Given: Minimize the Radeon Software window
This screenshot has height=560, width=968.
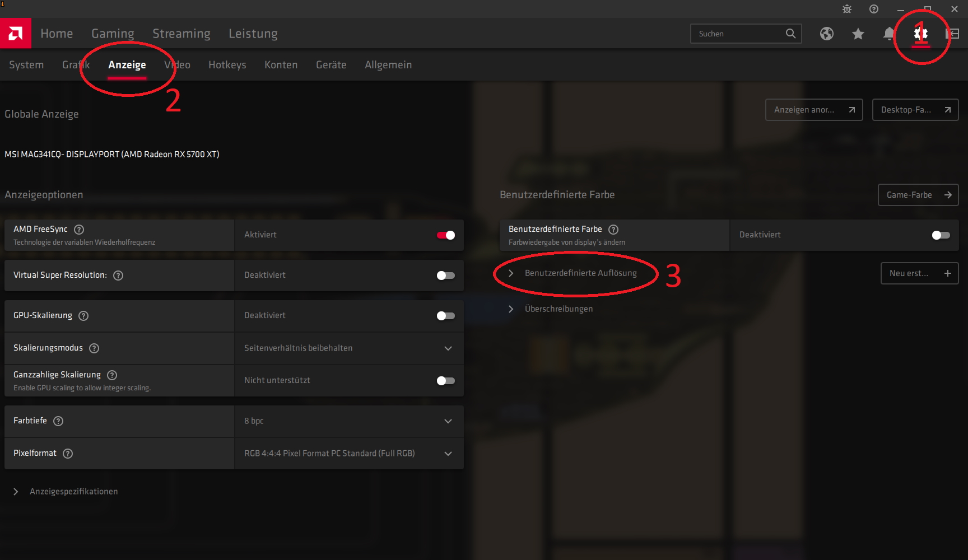Looking at the screenshot, I should click(901, 9).
